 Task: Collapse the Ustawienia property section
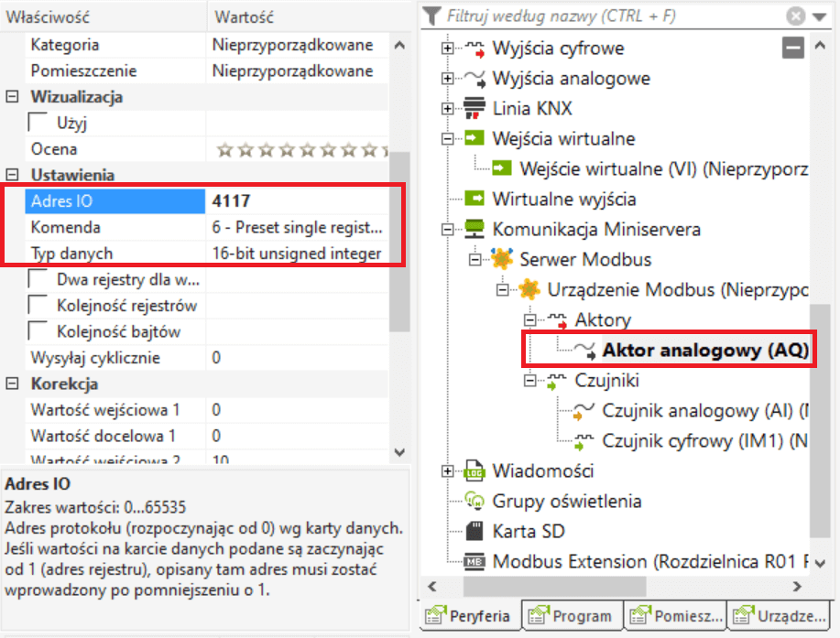(x=13, y=175)
